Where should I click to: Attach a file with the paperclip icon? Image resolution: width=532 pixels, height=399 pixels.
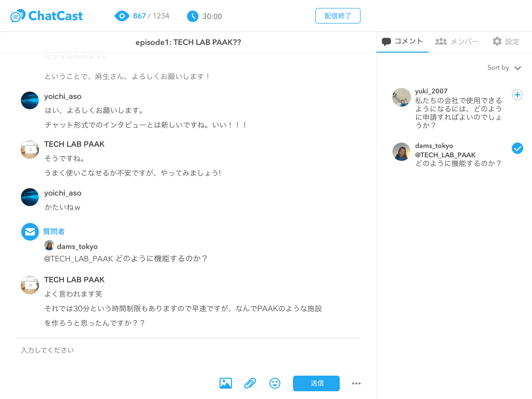(x=250, y=383)
